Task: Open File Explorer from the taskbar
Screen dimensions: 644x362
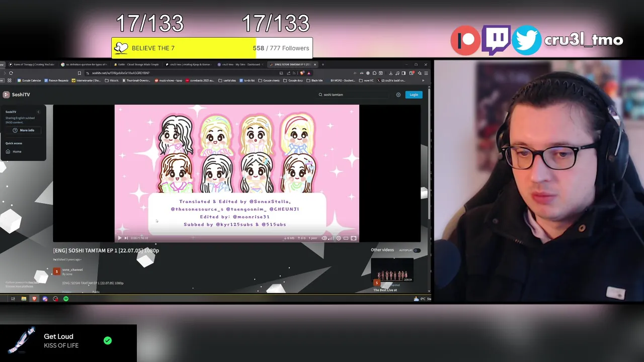Action: (24, 299)
